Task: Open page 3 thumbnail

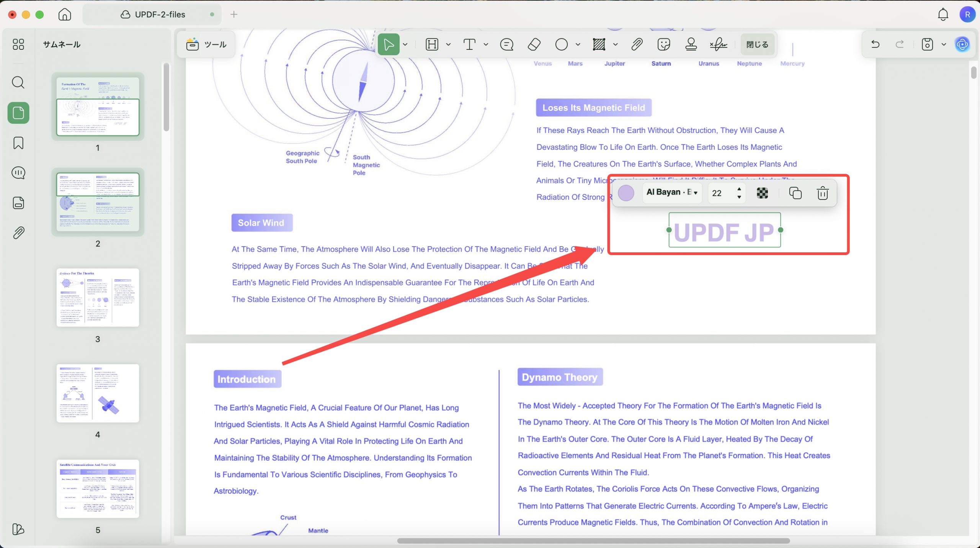Action: click(98, 298)
